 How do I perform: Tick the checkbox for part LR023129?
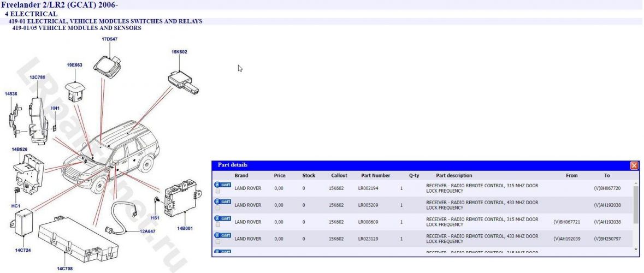pyautogui.click(x=218, y=241)
